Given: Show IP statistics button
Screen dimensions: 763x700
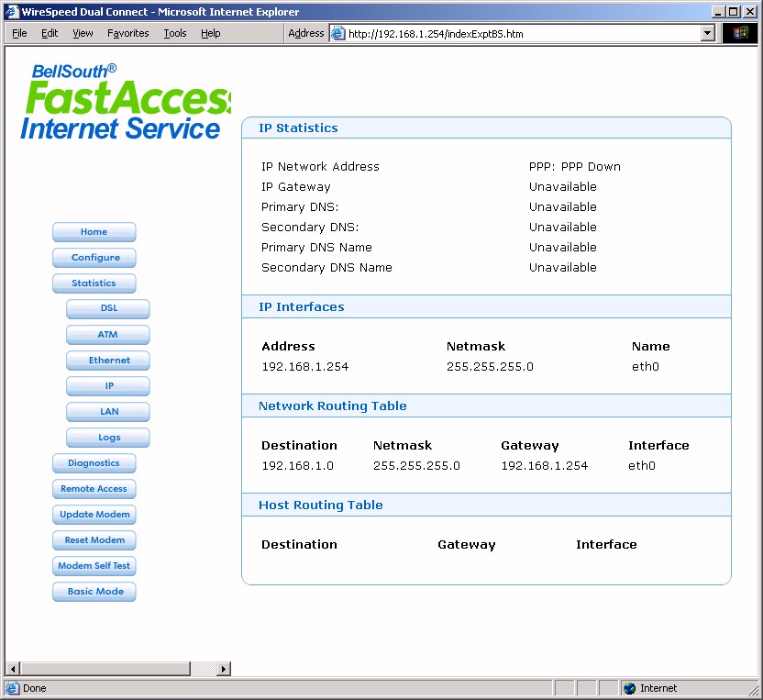Looking at the screenshot, I should tap(108, 386).
